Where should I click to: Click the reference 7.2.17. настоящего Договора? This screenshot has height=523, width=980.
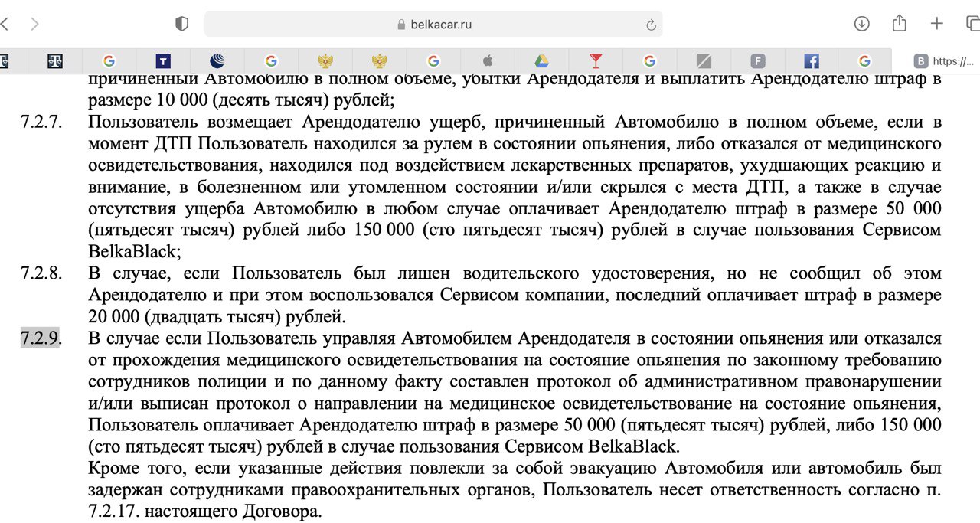(x=205, y=511)
